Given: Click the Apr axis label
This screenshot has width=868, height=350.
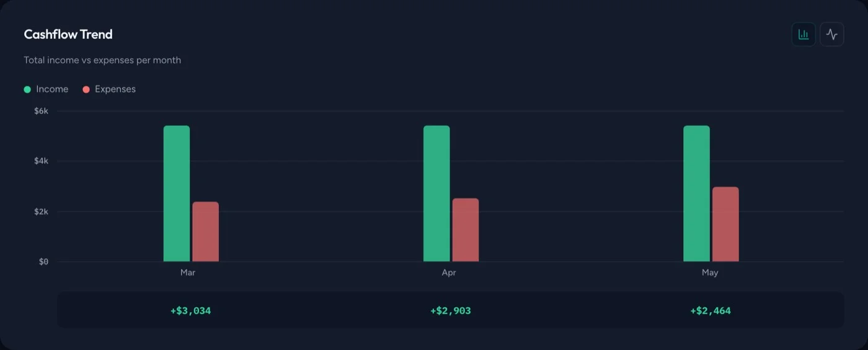Looking at the screenshot, I should click(448, 273).
